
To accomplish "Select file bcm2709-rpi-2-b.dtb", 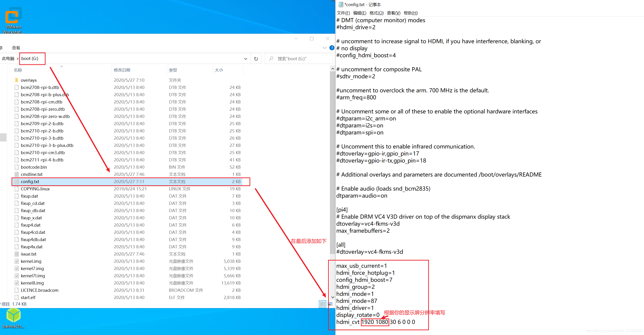I will coord(42,123).
